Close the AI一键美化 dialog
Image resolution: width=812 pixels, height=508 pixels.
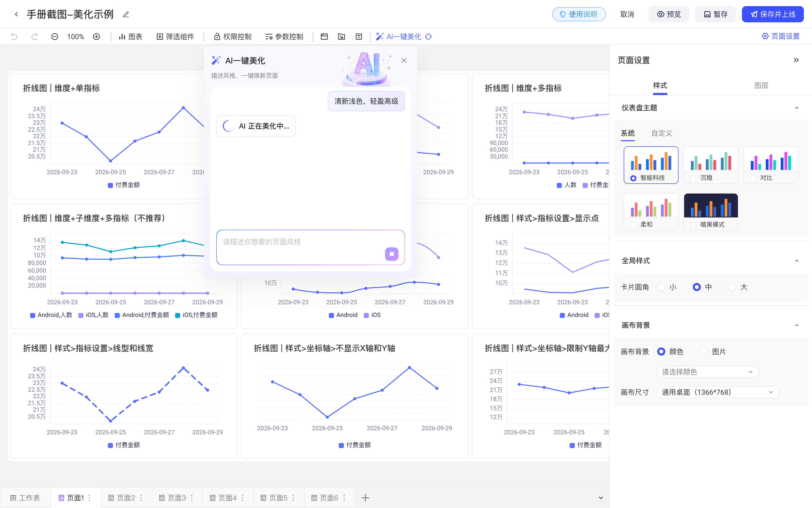point(404,60)
